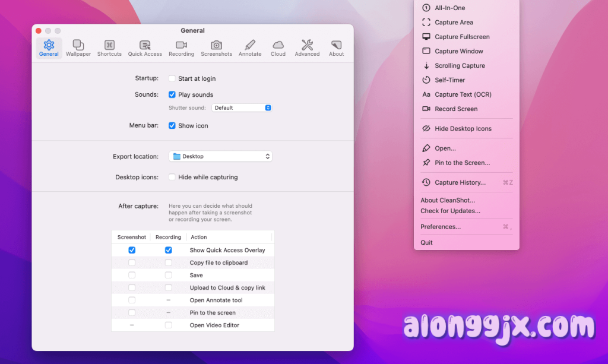Uncheck Show icon in menu bar
The height and width of the screenshot is (364, 608).
coord(172,126)
